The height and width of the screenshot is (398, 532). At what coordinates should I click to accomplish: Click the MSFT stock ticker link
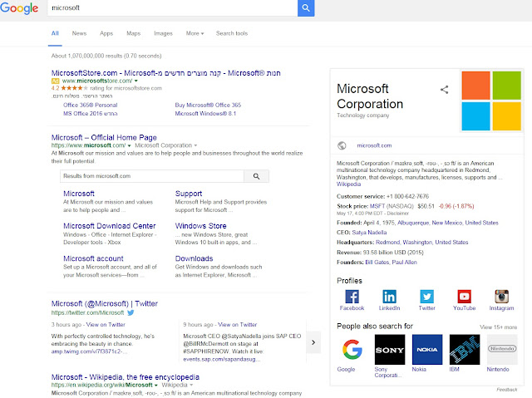(377, 206)
